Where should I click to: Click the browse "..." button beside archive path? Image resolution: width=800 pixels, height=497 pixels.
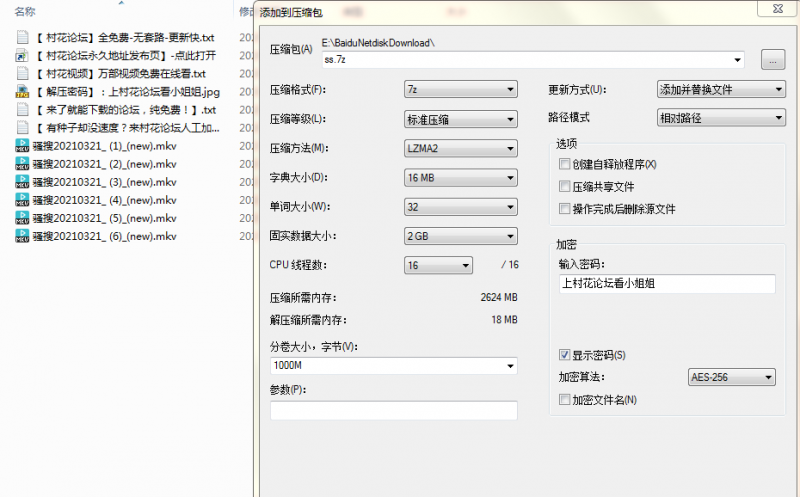point(771,60)
